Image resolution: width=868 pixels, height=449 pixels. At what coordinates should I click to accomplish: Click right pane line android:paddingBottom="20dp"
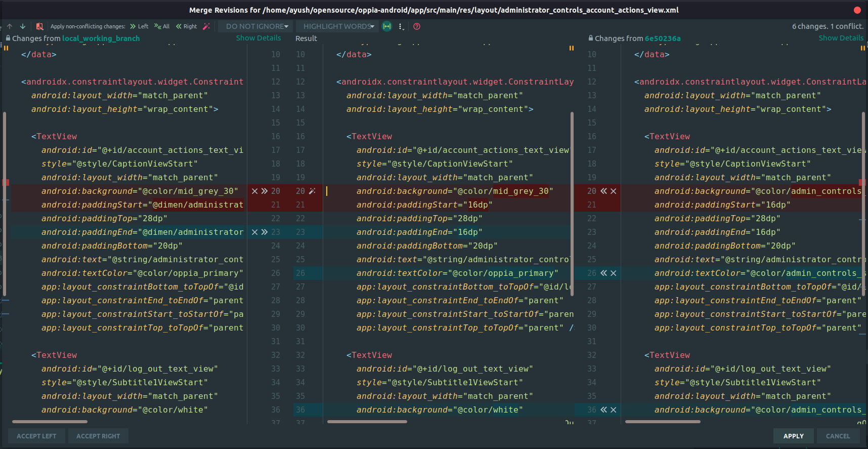[725, 246]
